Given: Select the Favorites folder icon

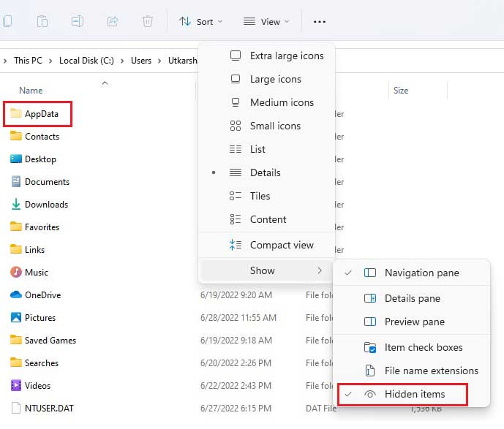Looking at the screenshot, I should point(16,227).
